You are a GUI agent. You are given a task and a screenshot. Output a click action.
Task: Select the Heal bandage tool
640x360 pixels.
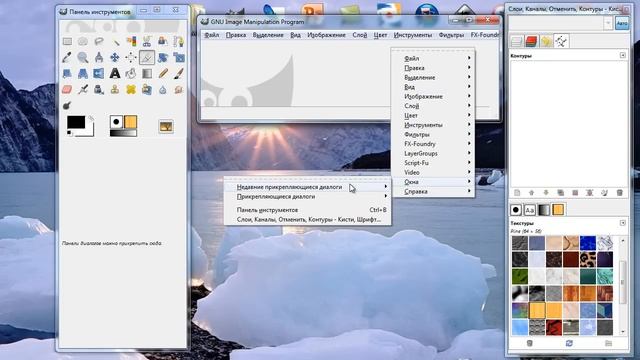(131, 89)
